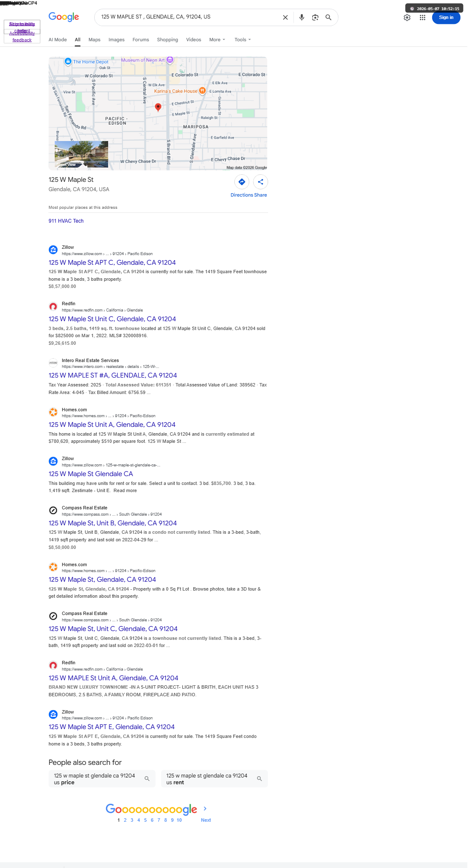This screenshot has width=473, height=868.
Task: Switch to Shopping tab
Action: tap(167, 40)
